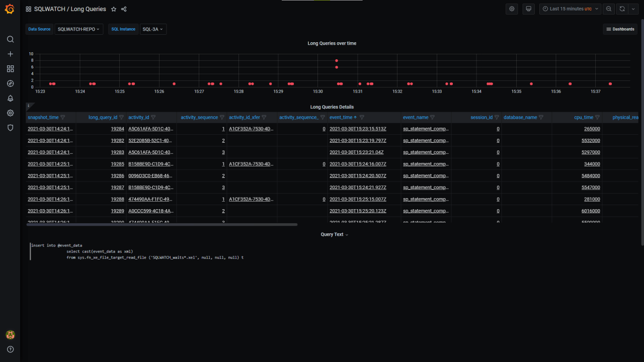Enable cycle view mode with TV icon
644x362 pixels.
coord(528,9)
